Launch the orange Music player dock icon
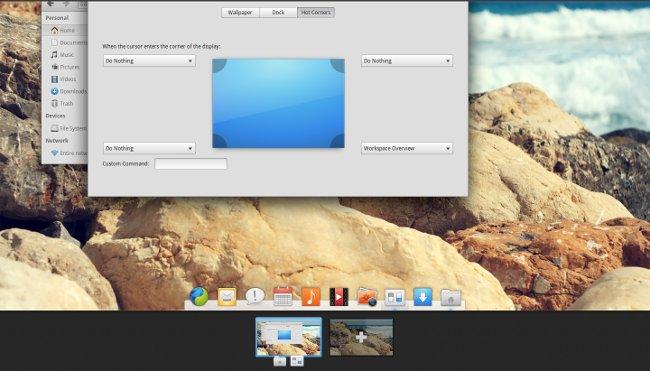The height and width of the screenshot is (371, 650). pyautogui.click(x=311, y=297)
